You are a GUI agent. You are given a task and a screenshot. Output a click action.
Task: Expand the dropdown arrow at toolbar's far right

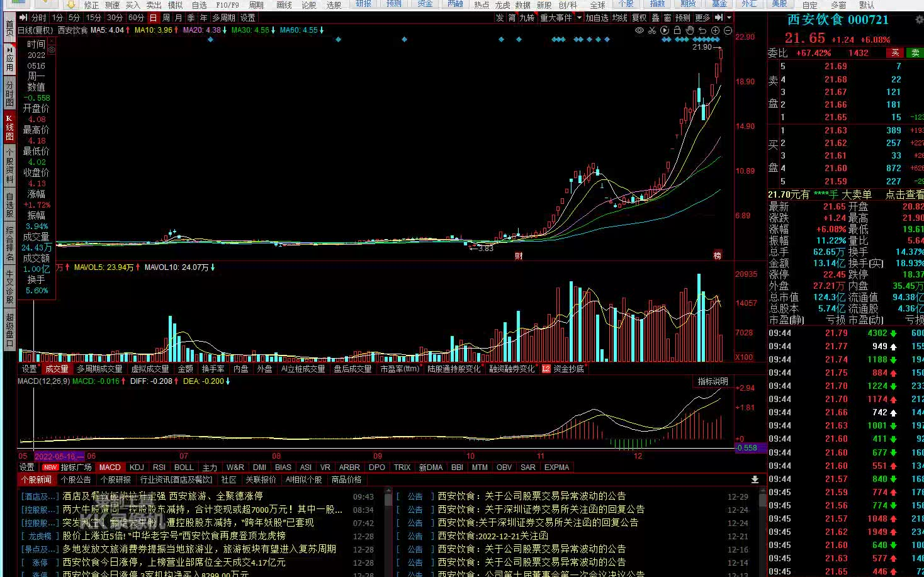(730, 18)
